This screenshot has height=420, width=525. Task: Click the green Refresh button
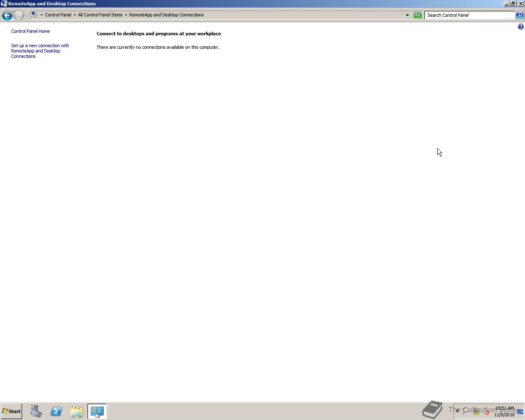[418, 15]
